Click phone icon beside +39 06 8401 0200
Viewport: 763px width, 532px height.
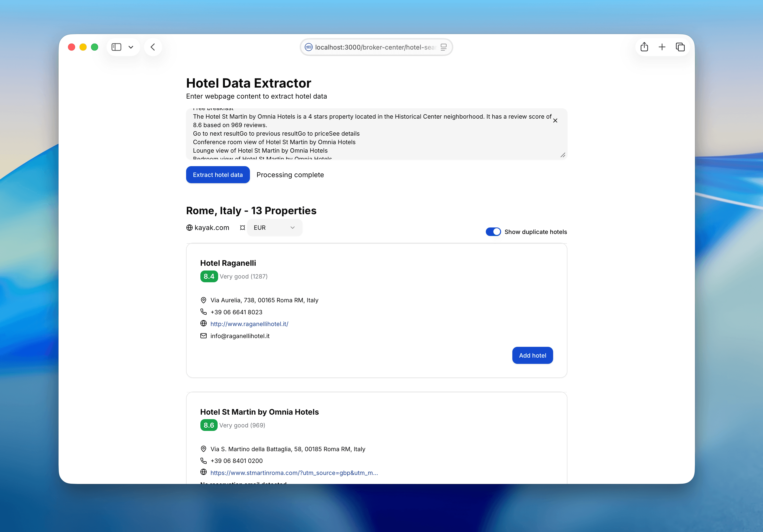[x=203, y=461]
